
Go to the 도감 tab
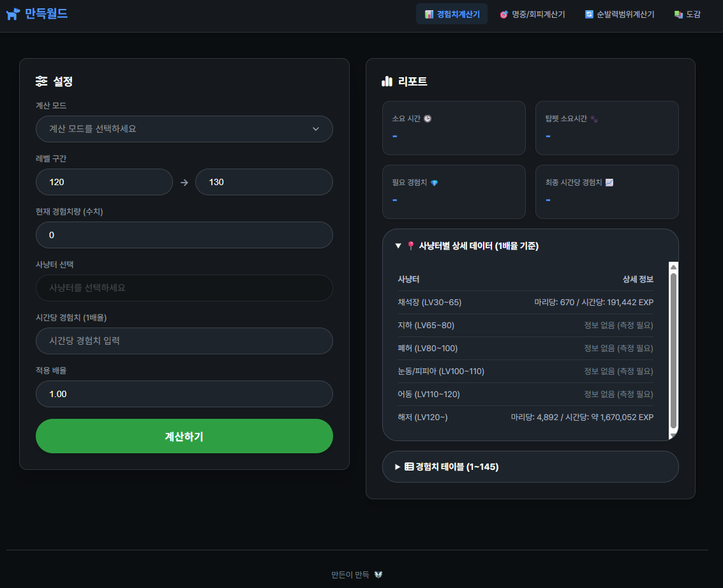click(x=687, y=14)
